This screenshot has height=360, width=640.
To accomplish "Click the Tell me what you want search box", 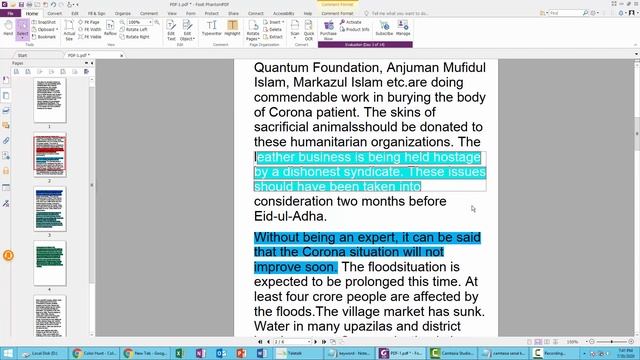I will pos(400,13).
